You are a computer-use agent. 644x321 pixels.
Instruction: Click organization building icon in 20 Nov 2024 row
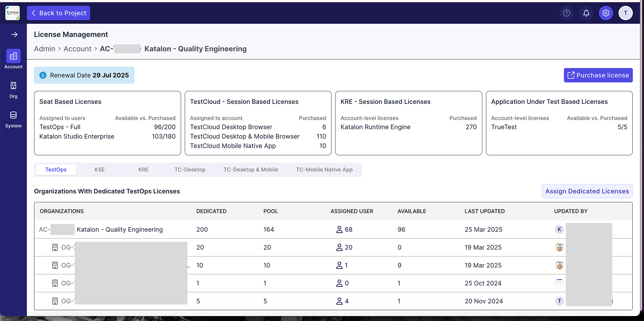55,301
